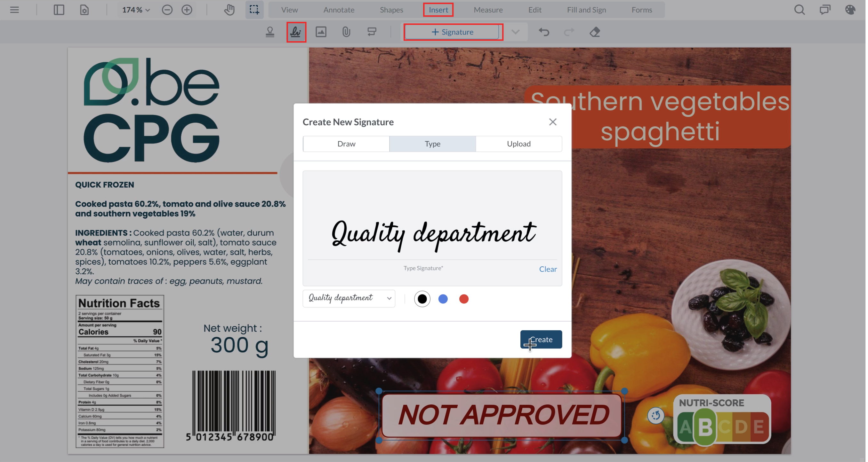Click the NUTRI-SCORE badge on the page
This screenshot has height=462, width=868.
pos(722,419)
